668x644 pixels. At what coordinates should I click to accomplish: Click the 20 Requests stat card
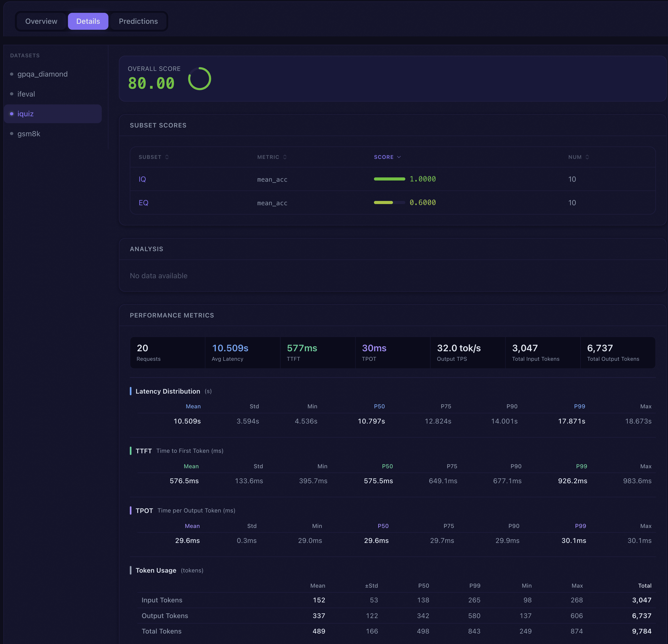point(167,352)
